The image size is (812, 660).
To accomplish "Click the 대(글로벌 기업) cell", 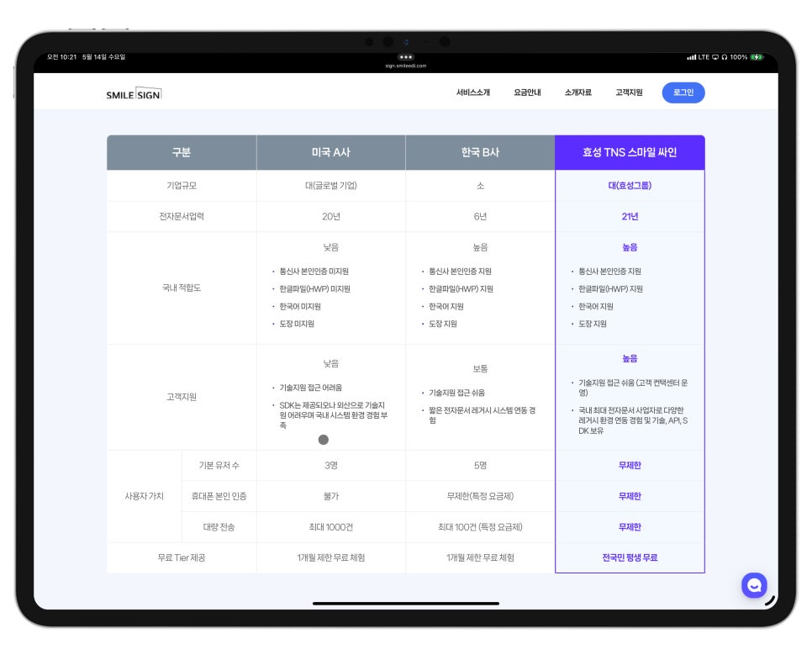I will (x=331, y=186).
